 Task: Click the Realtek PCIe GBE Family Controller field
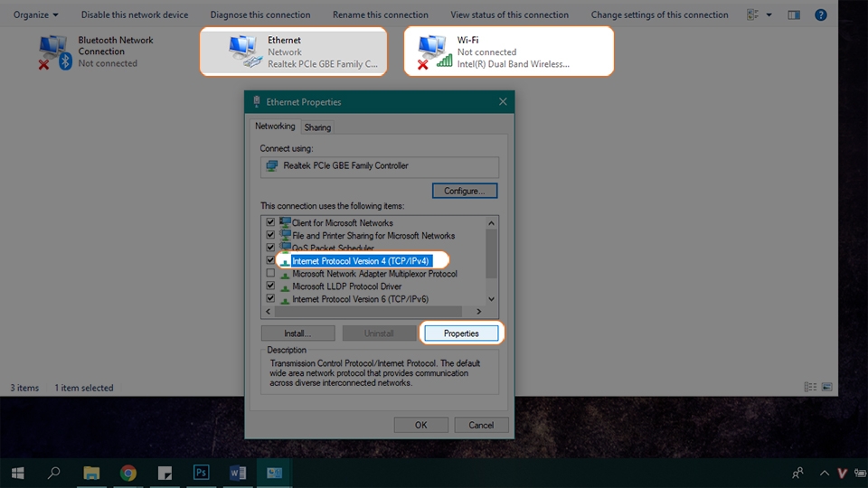click(x=379, y=166)
